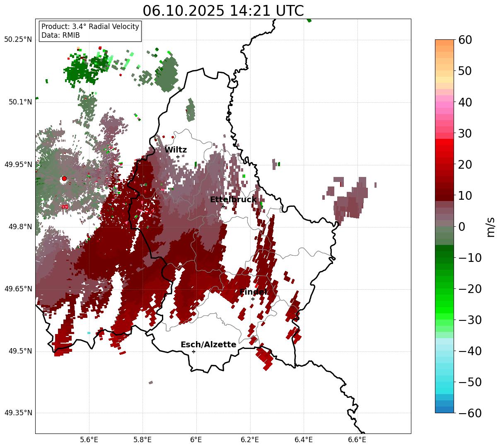Click the 5.6°E longitude label

tap(89, 440)
